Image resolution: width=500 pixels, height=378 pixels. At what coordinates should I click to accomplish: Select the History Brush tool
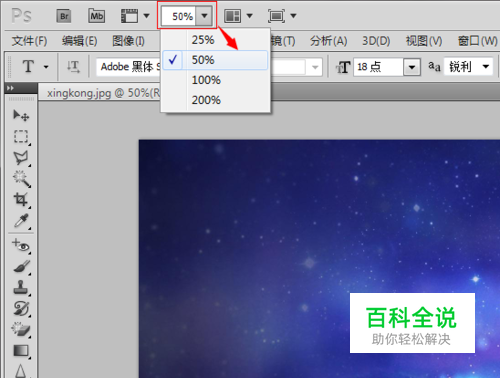[21, 309]
